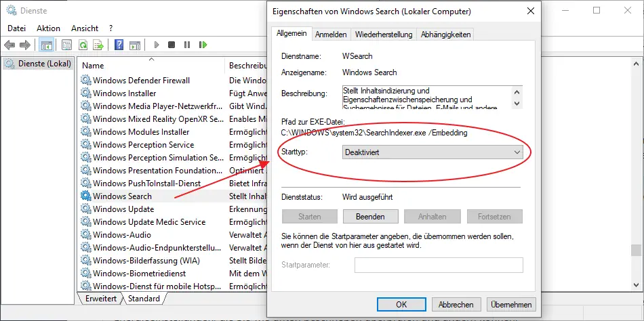Select Windows Perception Simulation row
Image resolution: width=644 pixels, height=321 pixels.
pyautogui.click(x=174, y=158)
